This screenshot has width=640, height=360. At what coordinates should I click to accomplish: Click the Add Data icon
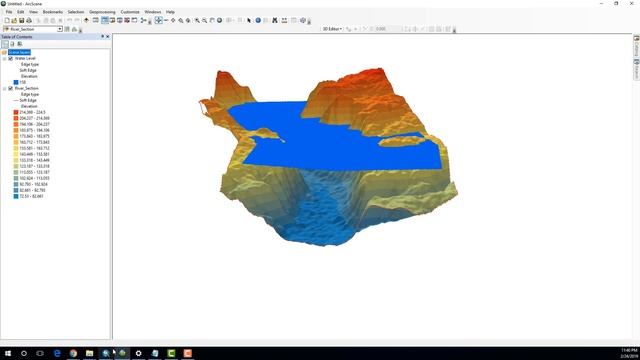(x=86, y=20)
